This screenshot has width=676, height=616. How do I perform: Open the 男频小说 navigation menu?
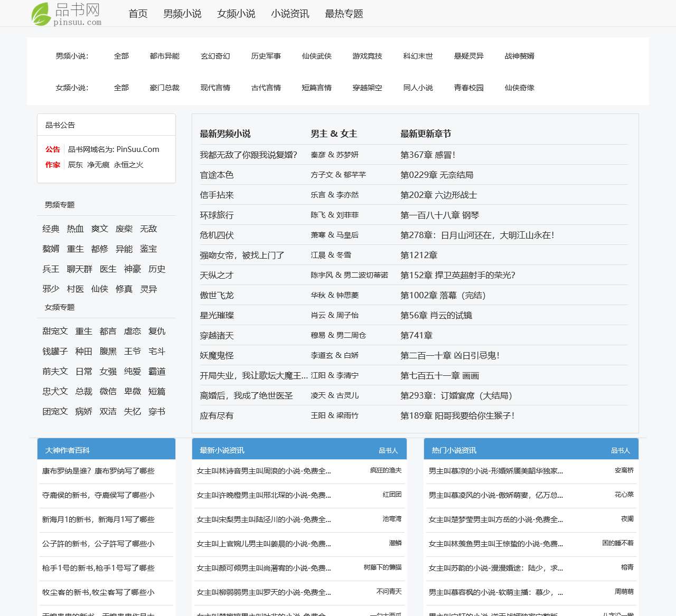coord(182,14)
